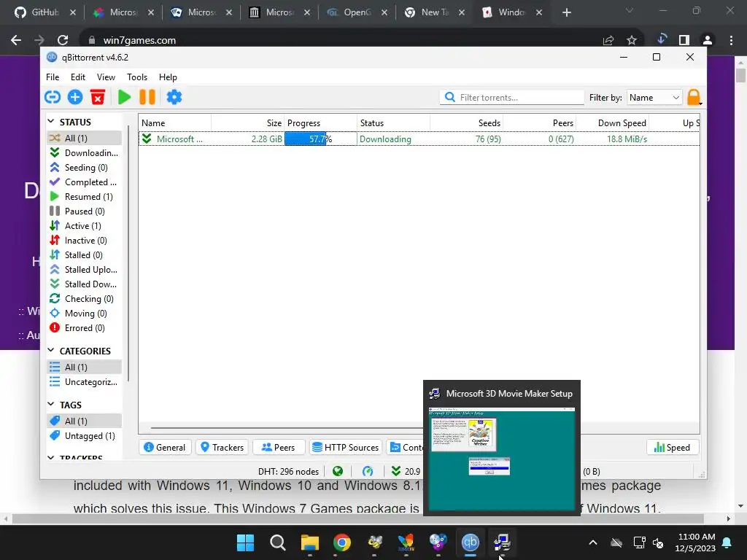Image resolution: width=747 pixels, height=560 pixels.
Task: Open a new Chrome tab with plus
Action: (566, 12)
